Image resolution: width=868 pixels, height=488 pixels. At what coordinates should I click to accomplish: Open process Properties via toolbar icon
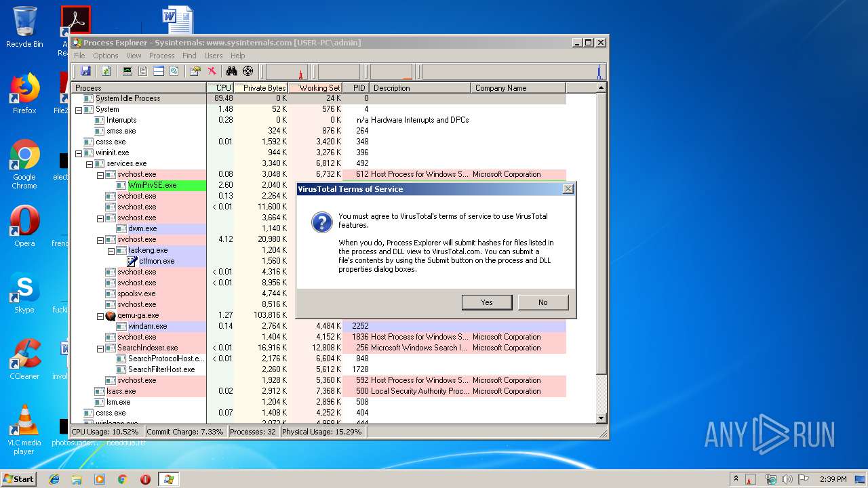[195, 71]
